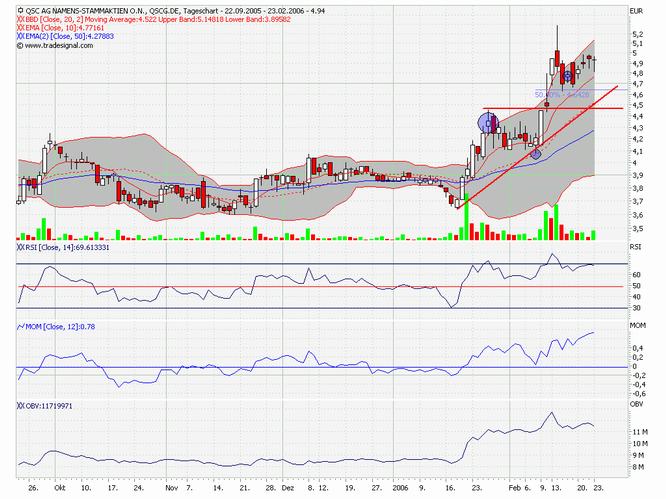Screen dimensions: 666x499
Task: Click the 4,9 price axis value
Action: pyautogui.click(x=637, y=64)
